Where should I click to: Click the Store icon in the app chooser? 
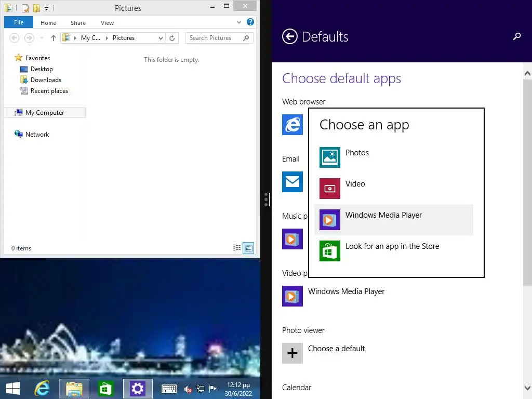coord(329,251)
